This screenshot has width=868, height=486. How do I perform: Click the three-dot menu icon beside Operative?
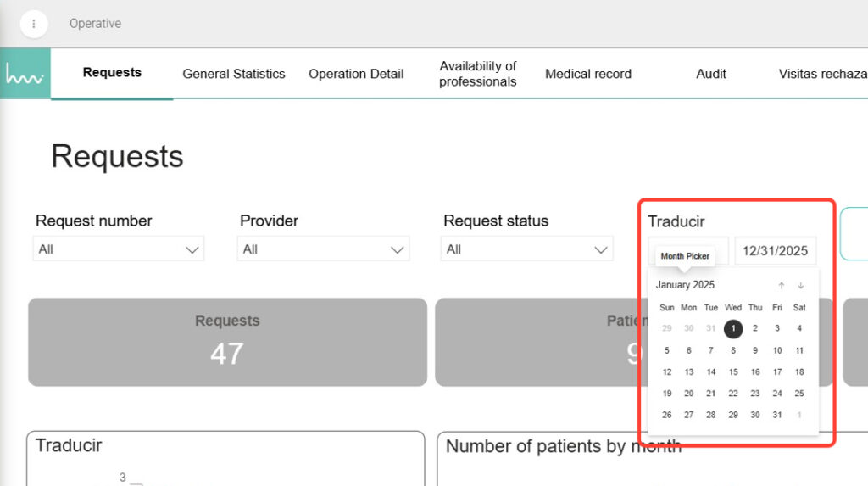(34, 24)
